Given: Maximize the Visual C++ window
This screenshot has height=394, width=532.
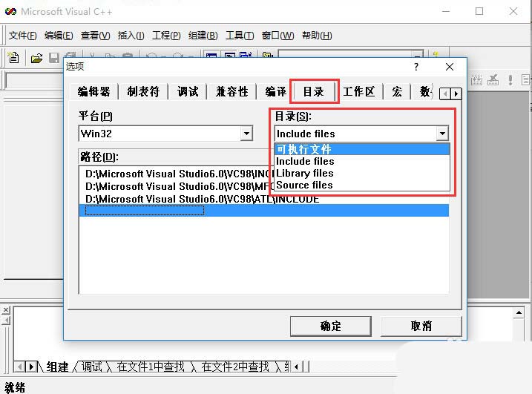Looking at the screenshot, I should (x=479, y=11).
